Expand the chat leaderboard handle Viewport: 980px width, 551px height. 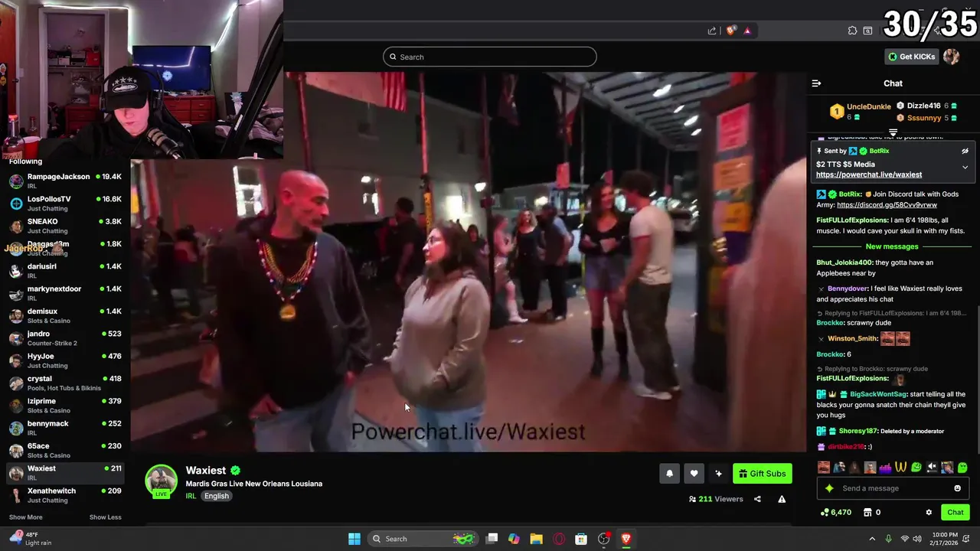coord(893,132)
